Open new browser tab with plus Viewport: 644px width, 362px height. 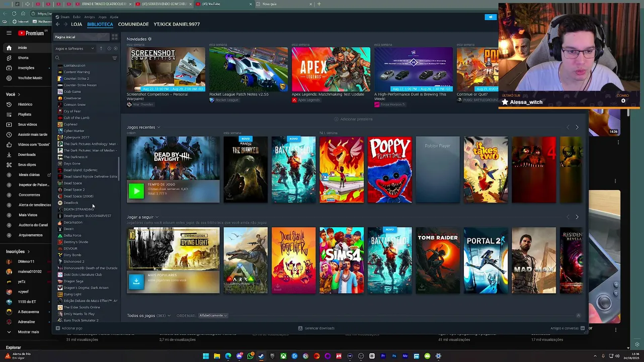tap(318, 4)
